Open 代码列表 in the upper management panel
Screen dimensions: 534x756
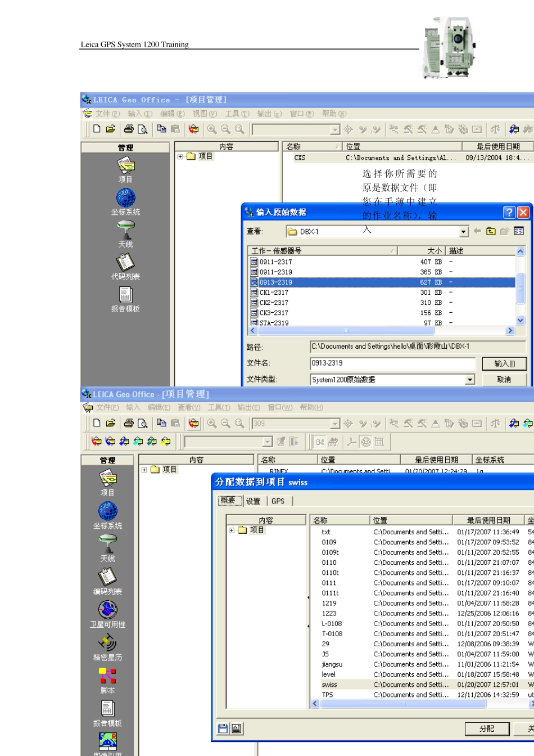click(x=125, y=263)
